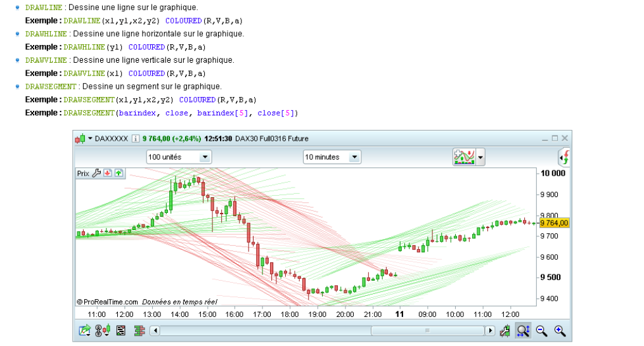Screen dimensions: 644x346
Task: Close the DAXXXXX chart window
Action: 565,138
